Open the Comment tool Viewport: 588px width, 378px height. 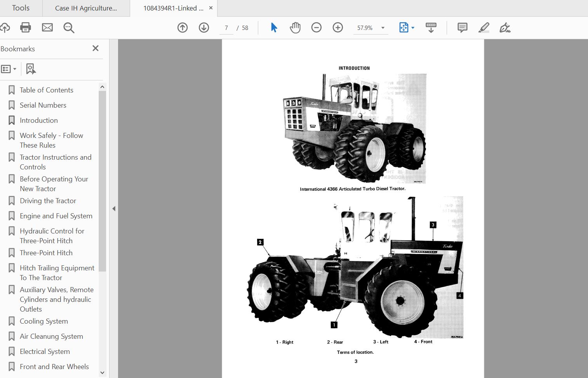pos(462,28)
